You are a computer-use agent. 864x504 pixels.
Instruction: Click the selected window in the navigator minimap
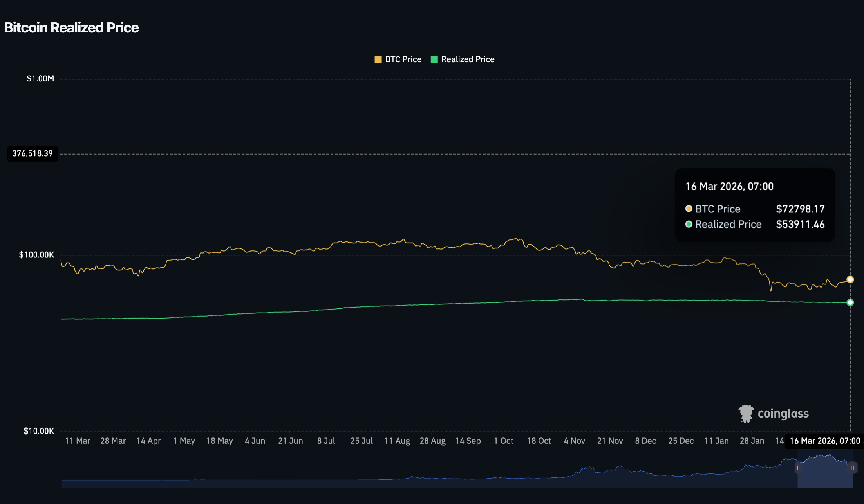[x=825, y=475]
